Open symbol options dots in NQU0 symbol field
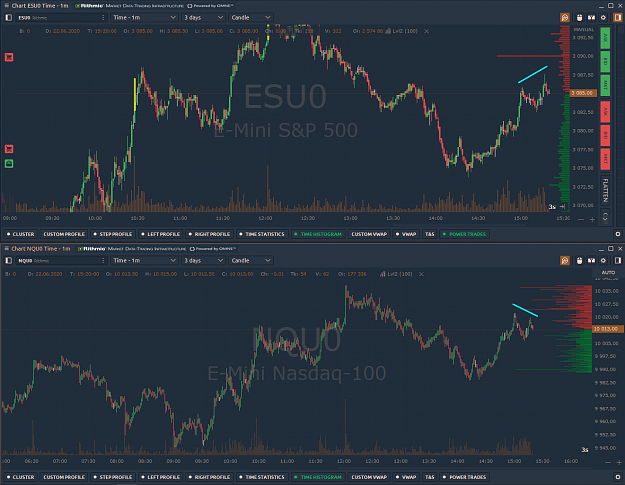Image resolution: width=625 pixels, height=485 pixels. point(103,261)
